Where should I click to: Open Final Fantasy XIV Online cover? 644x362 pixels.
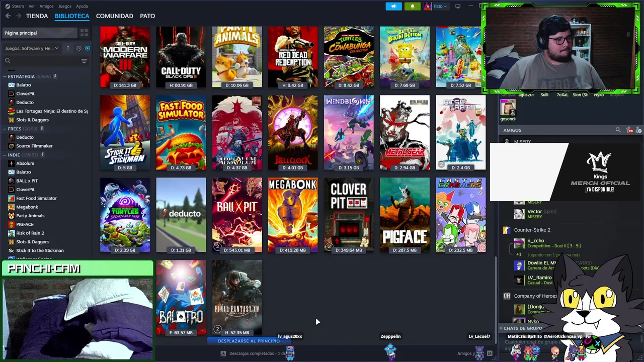coord(237,297)
